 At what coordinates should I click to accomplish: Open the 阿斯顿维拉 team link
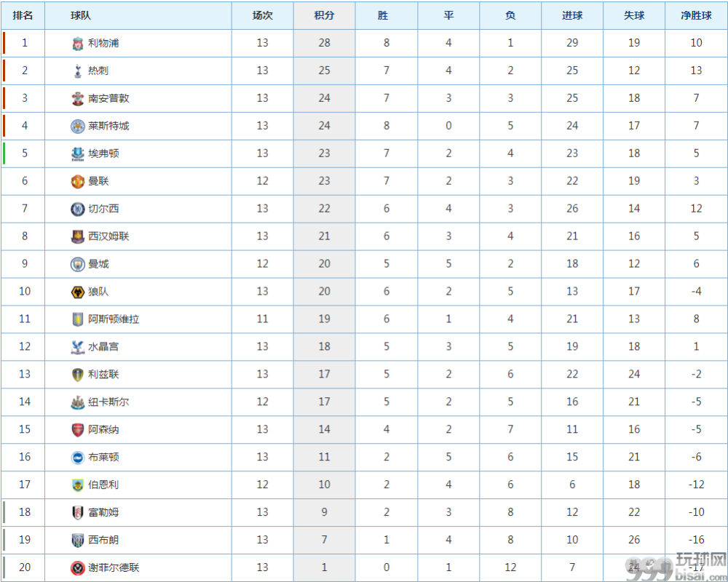[114, 319]
